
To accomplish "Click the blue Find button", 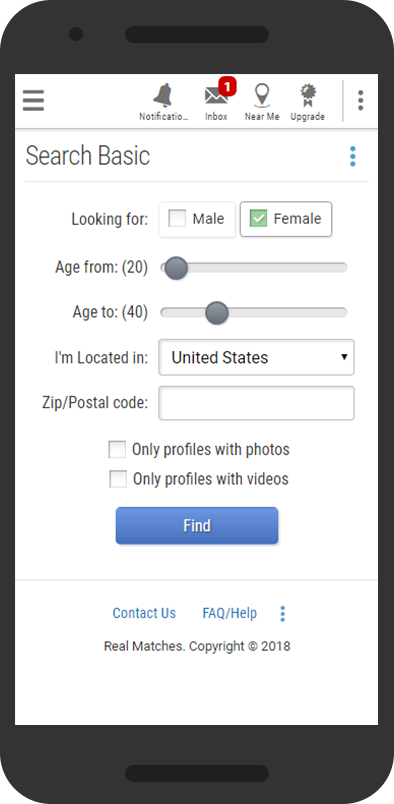I will (197, 526).
